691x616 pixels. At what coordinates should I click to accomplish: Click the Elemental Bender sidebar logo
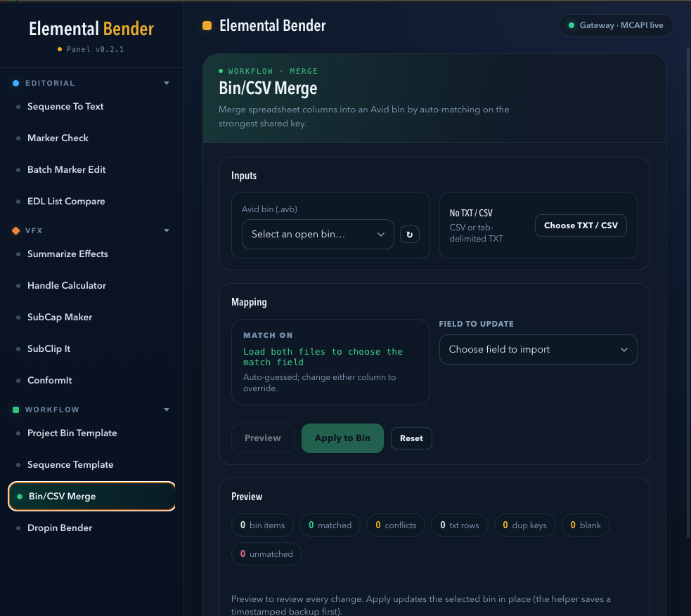click(x=91, y=29)
